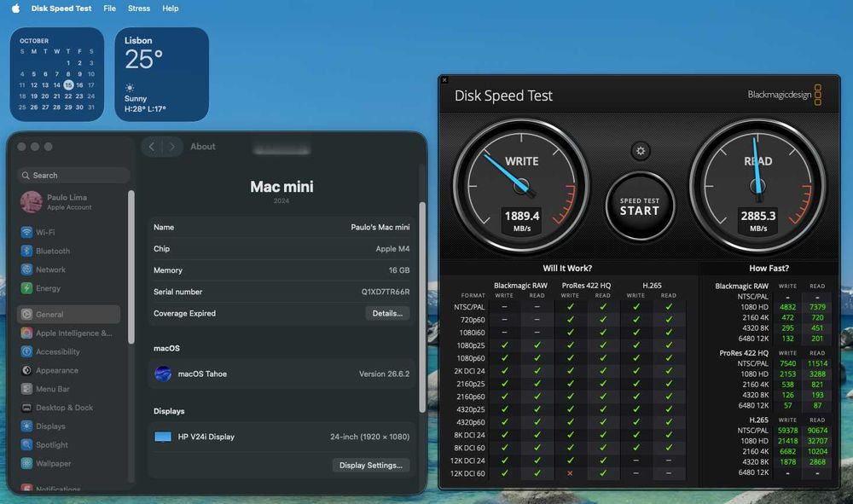Click the WRITE speed gauge

pos(521,186)
